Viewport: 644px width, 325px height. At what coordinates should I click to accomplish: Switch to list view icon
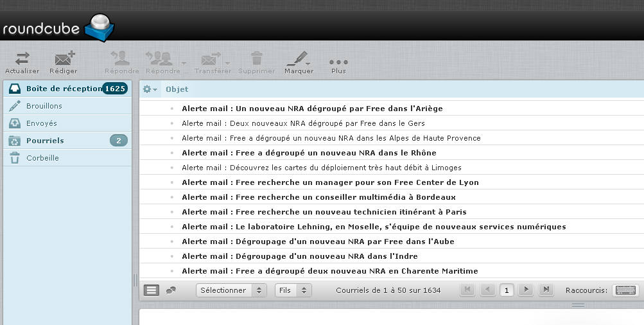point(151,290)
